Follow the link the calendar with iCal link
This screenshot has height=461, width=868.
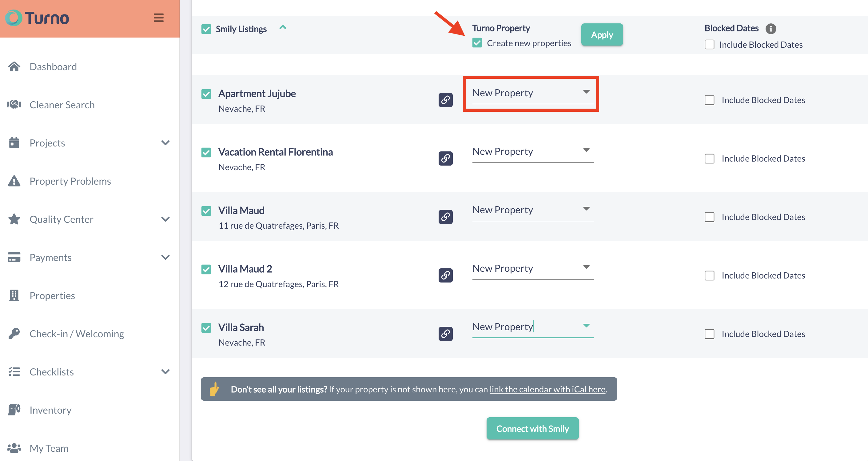(547, 389)
